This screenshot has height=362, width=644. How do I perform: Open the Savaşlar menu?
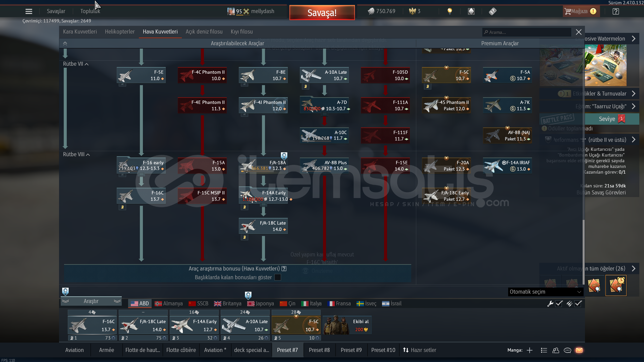[x=56, y=11]
